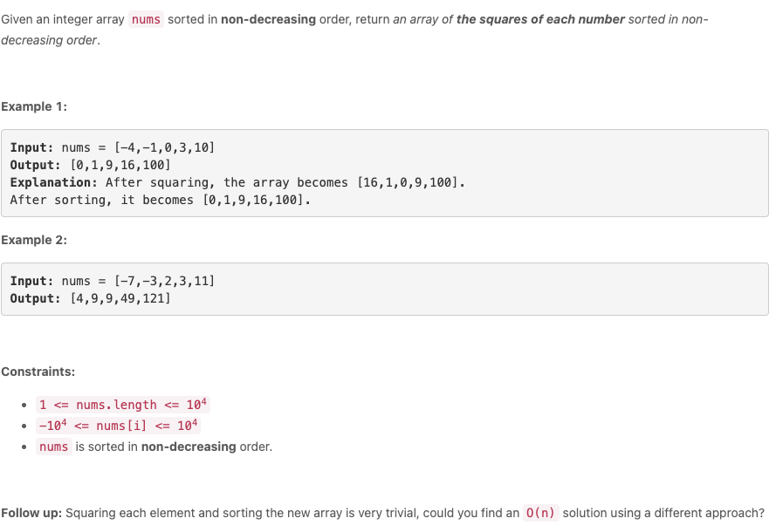Click the 'decreasing order.' italic text

[x=51, y=40]
